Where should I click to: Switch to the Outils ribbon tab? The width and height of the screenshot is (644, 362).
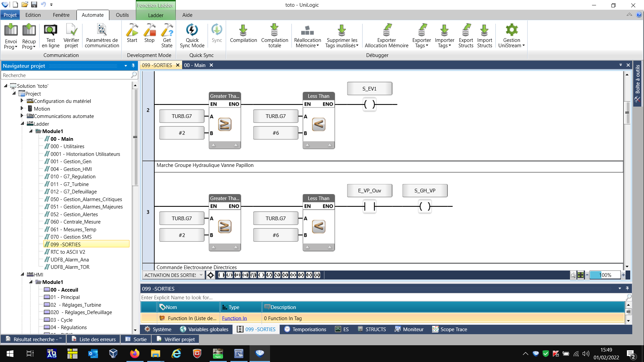tap(122, 15)
